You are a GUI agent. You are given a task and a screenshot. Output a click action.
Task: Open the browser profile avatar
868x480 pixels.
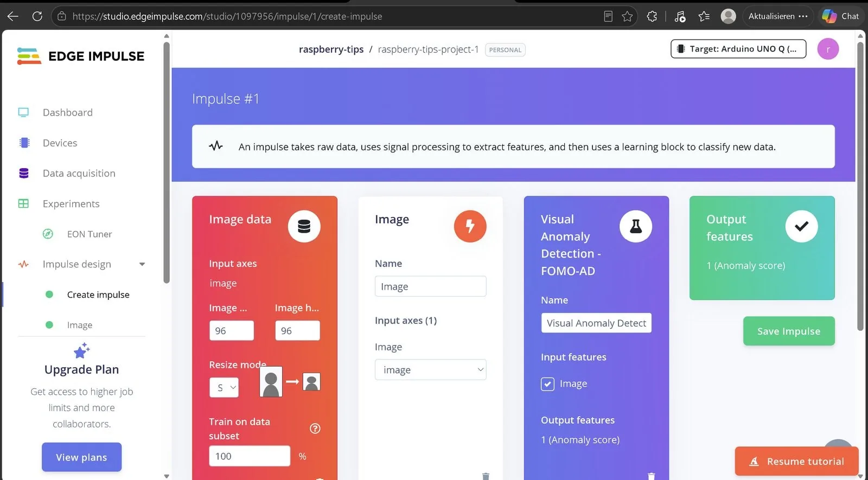pos(728,16)
